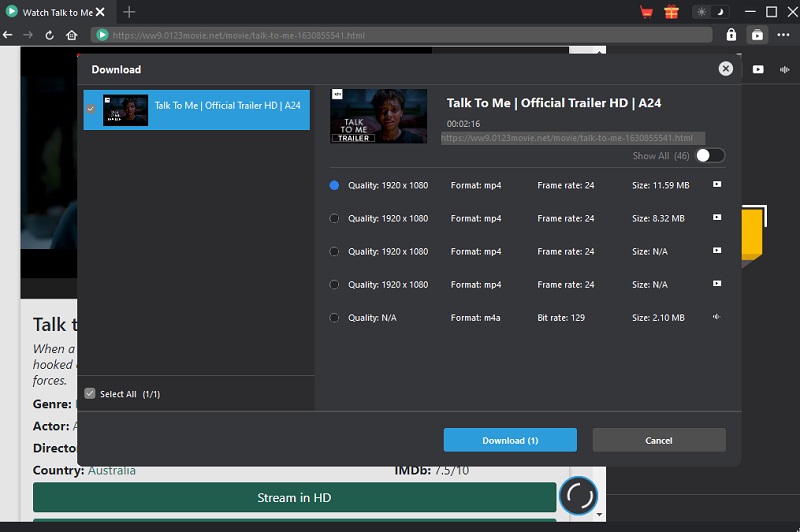Click the large trailer preview thumbnail
Image resolution: width=800 pixels, height=532 pixels.
coord(378,116)
